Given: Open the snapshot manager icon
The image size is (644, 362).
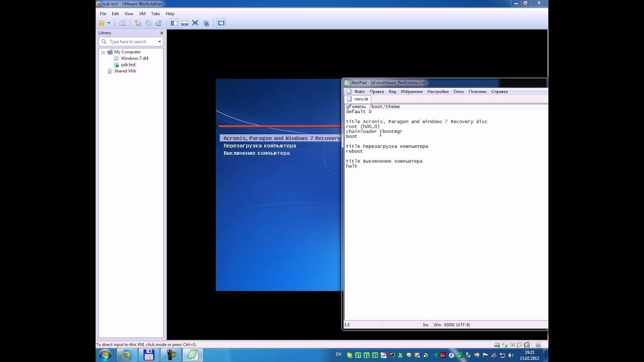Looking at the screenshot, I should 158,23.
